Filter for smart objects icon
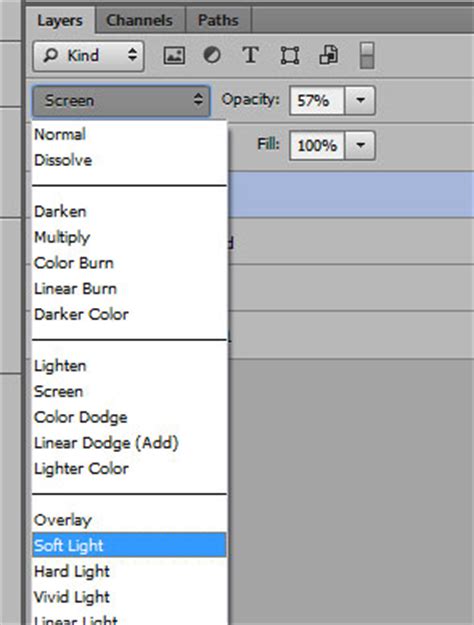Screen dimensions: 474x625 point(328,55)
